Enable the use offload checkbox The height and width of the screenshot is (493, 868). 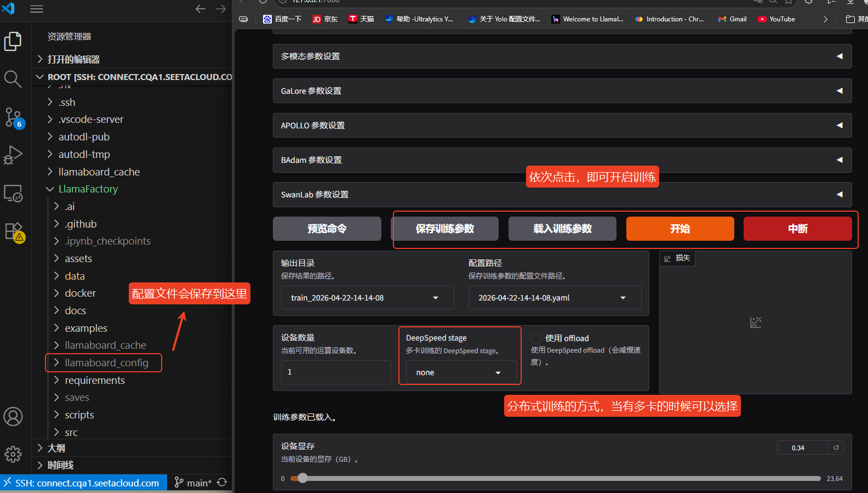coord(536,338)
